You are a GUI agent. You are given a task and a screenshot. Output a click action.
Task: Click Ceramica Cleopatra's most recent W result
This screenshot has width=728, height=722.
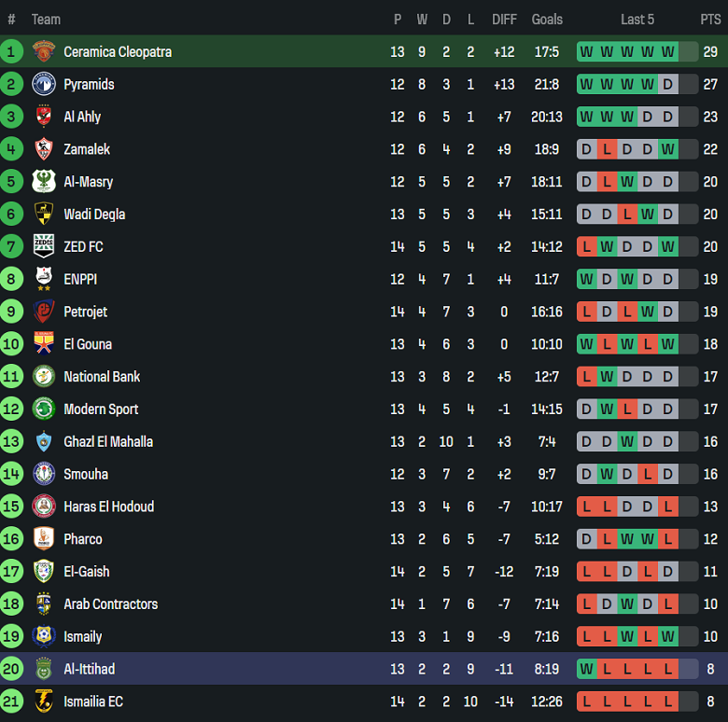(668, 51)
